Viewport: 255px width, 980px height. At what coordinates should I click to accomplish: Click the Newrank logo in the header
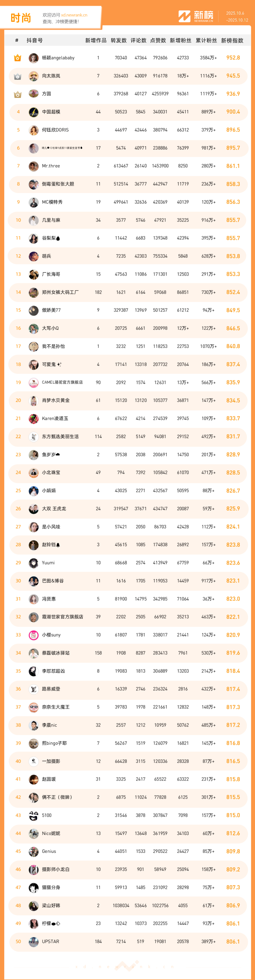coord(196,16)
